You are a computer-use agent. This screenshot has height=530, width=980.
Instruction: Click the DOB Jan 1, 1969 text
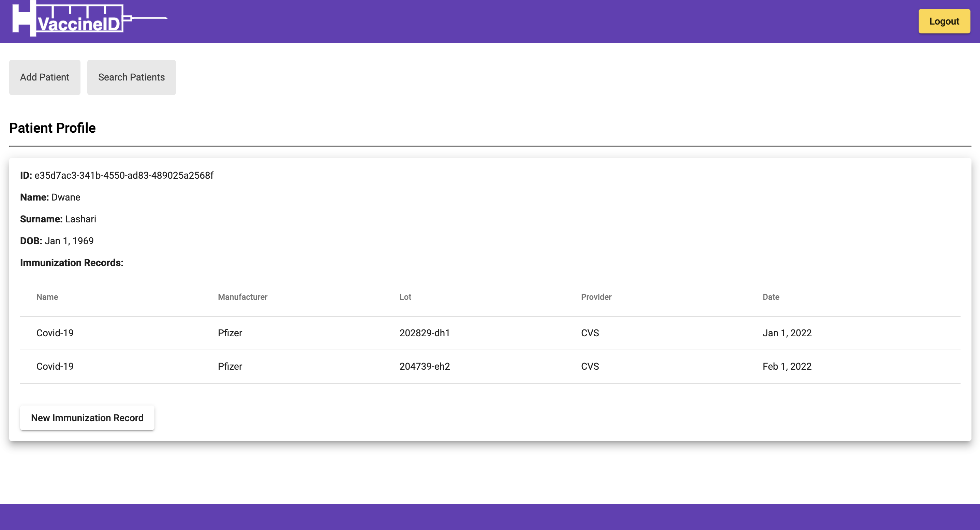click(x=69, y=241)
